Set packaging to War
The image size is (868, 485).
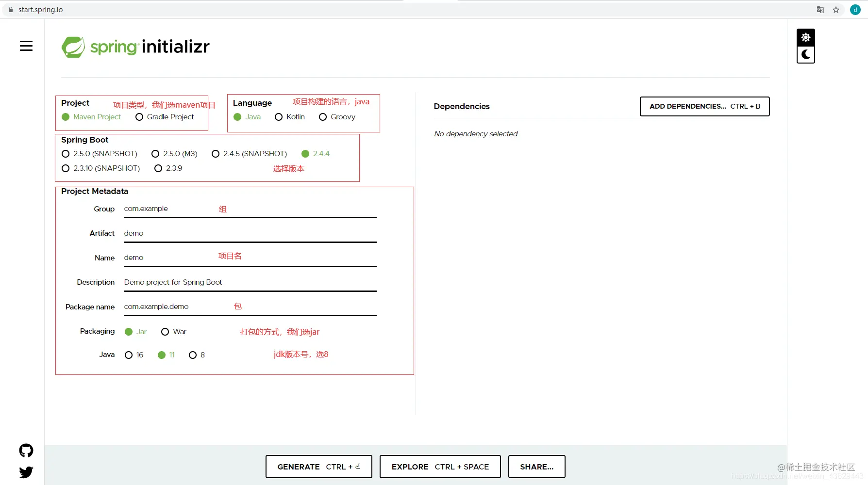click(174, 332)
